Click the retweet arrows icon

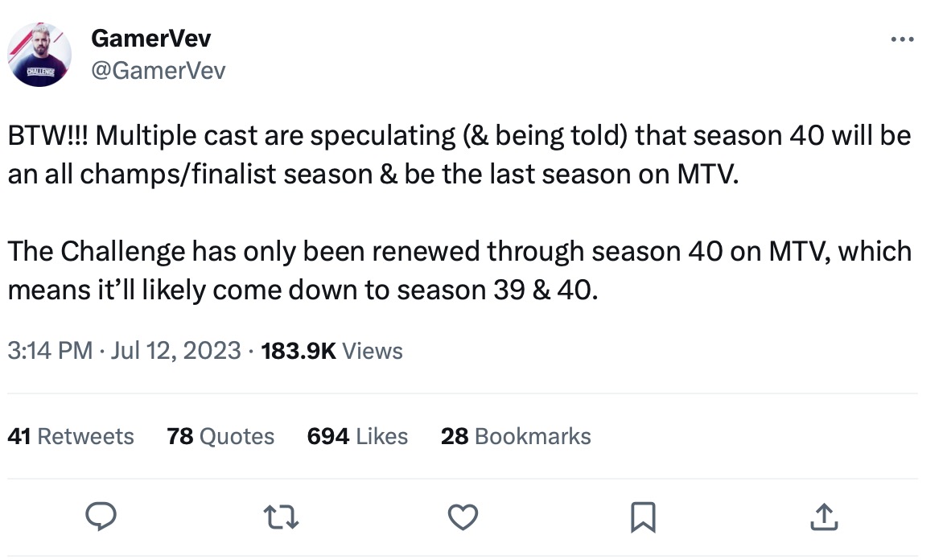(282, 517)
